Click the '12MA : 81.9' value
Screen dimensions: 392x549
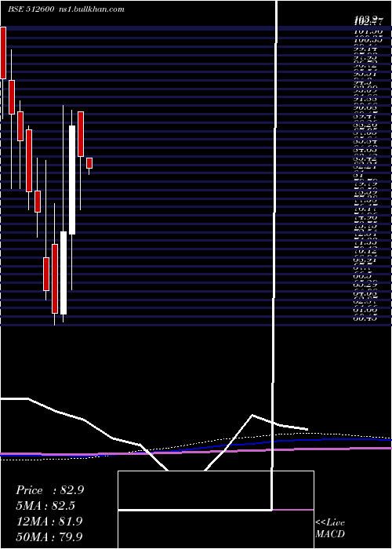[x=49, y=521]
